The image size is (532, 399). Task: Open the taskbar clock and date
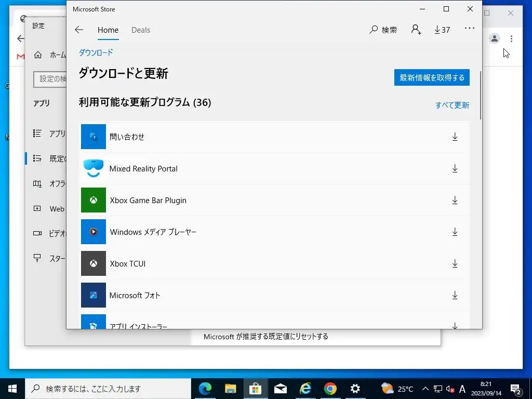(486, 389)
